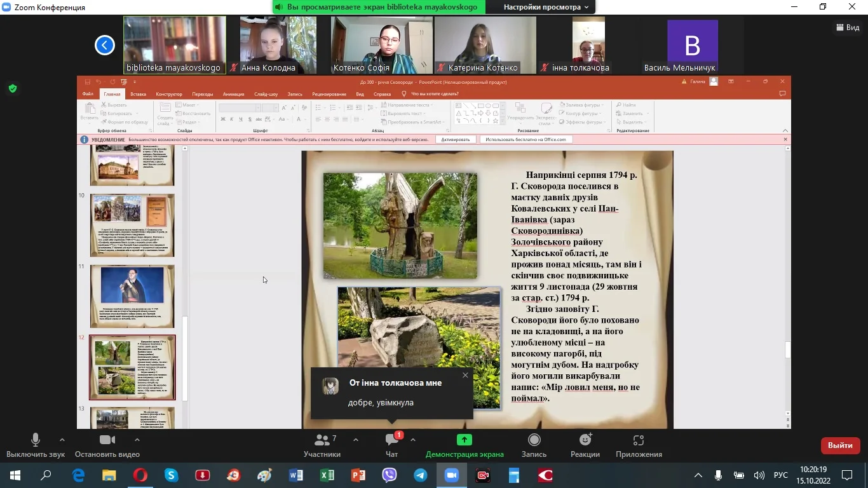Show hidden system tray icons
Screen dimensions: 868x488
point(698,475)
